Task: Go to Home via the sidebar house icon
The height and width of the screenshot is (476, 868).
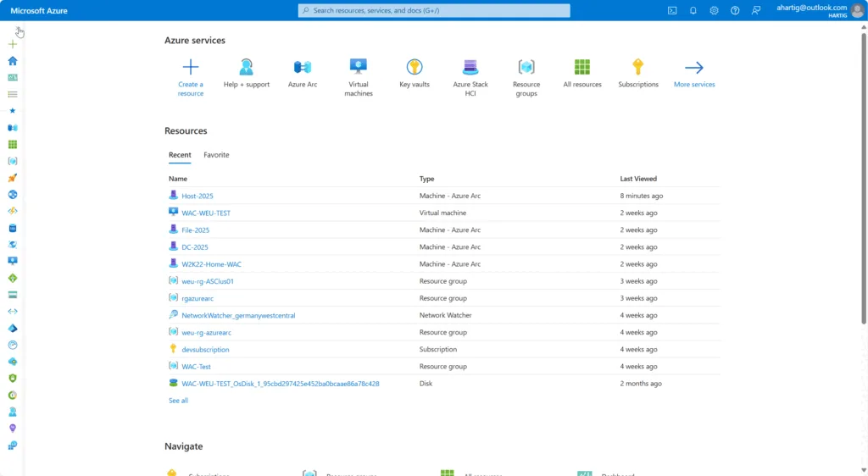Action: (12, 61)
